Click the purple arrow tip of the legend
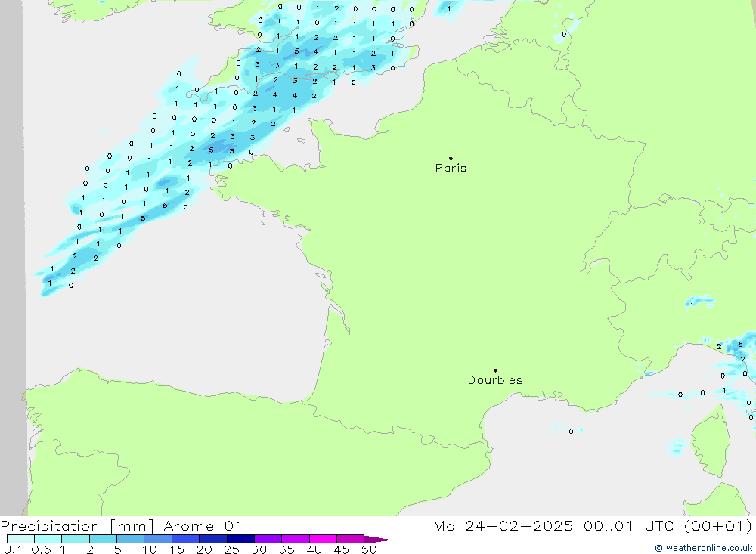Screen dimensions: 756x554 click(378, 540)
